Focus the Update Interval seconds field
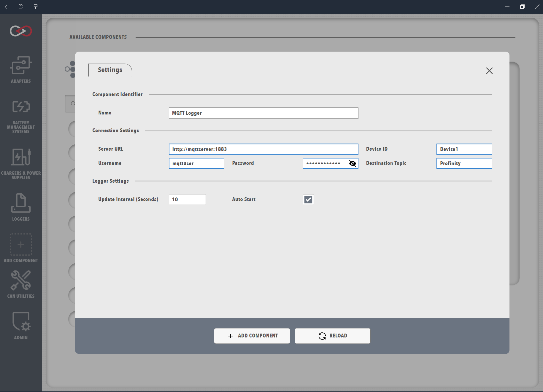 tap(187, 200)
